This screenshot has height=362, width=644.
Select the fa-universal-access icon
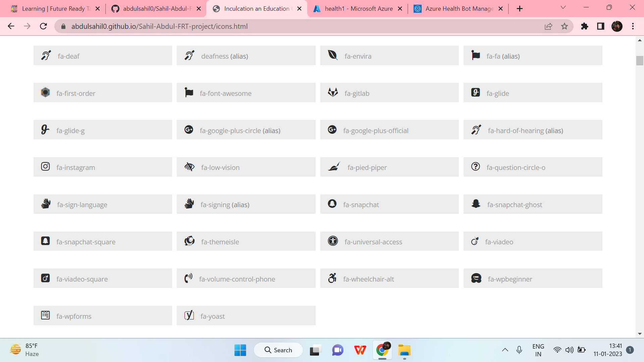pos(332,241)
